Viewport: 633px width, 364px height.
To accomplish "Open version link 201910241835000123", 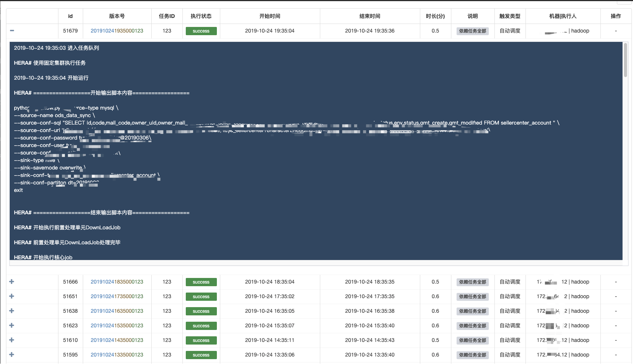I will pyautogui.click(x=117, y=282).
